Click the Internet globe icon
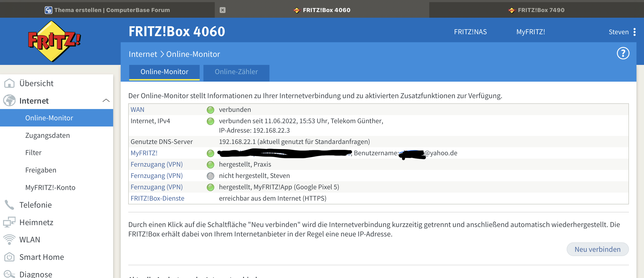The height and width of the screenshot is (278, 644). [x=9, y=101]
